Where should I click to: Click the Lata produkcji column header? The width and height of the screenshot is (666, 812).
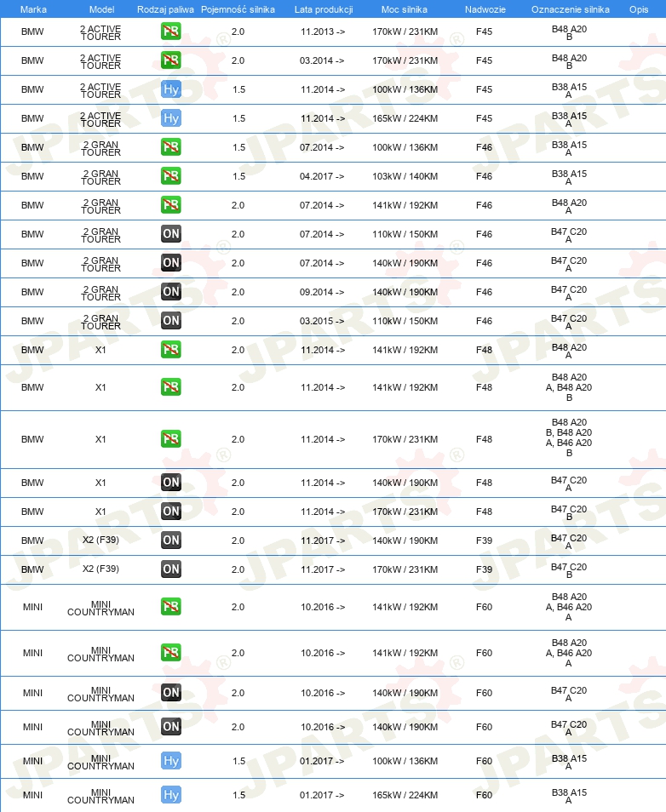click(x=324, y=9)
